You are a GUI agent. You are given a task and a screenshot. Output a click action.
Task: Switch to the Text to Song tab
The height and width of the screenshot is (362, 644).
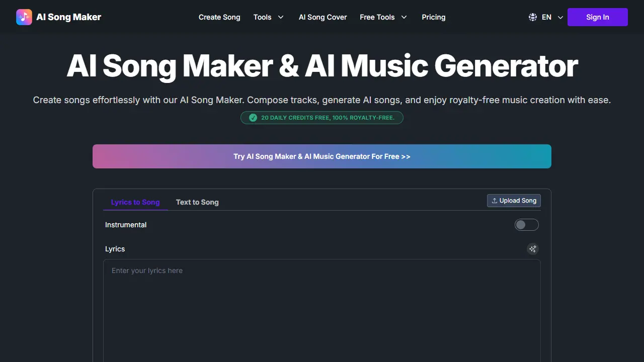coord(197,202)
